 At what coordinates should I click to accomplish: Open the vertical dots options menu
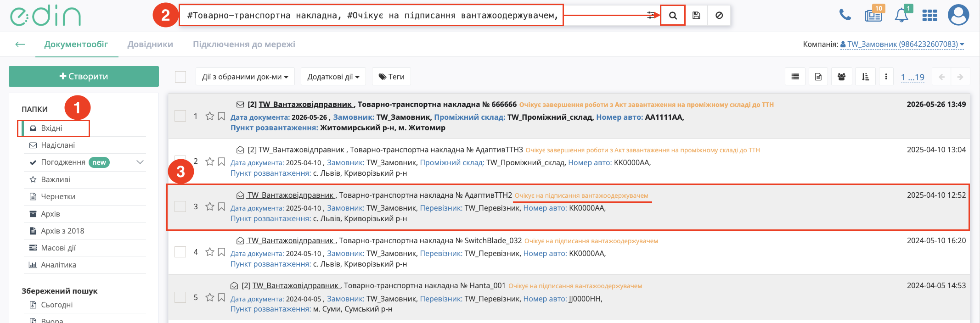point(886,77)
